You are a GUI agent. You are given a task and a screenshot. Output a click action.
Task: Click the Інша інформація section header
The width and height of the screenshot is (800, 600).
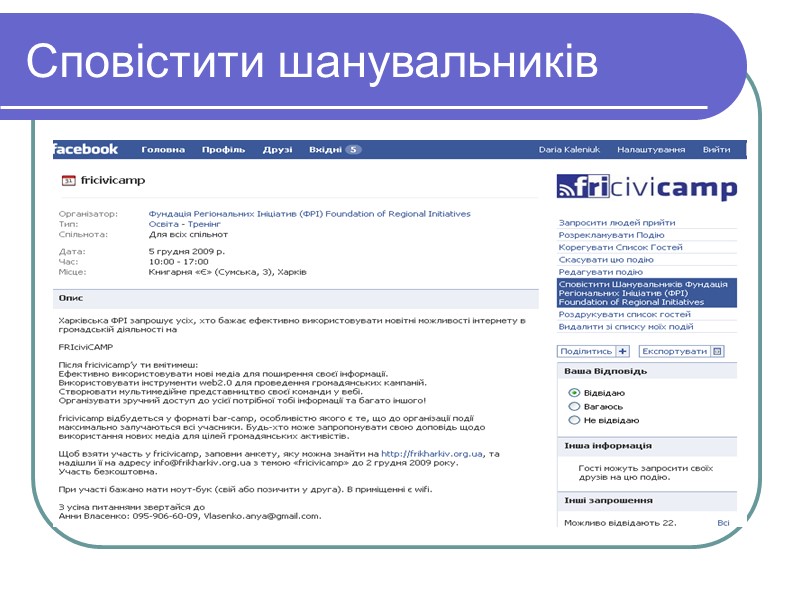pos(647,446)
